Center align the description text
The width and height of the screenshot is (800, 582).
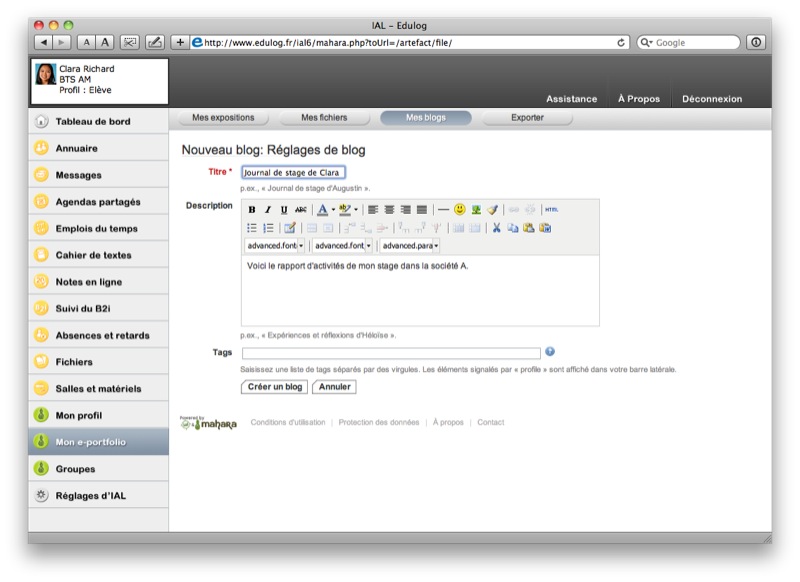tap(389, 210)
